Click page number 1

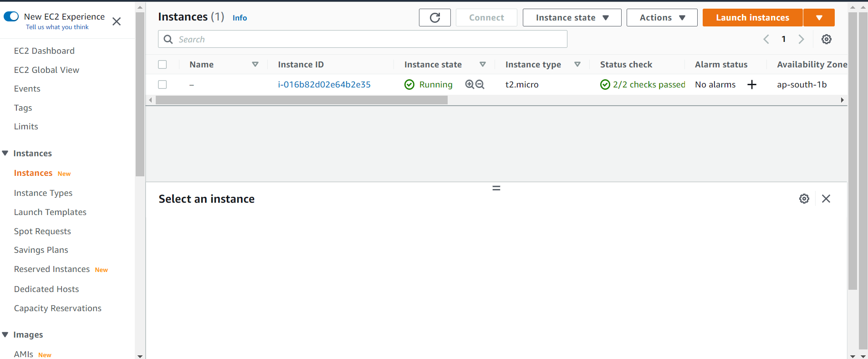click(x=784, y=39)
